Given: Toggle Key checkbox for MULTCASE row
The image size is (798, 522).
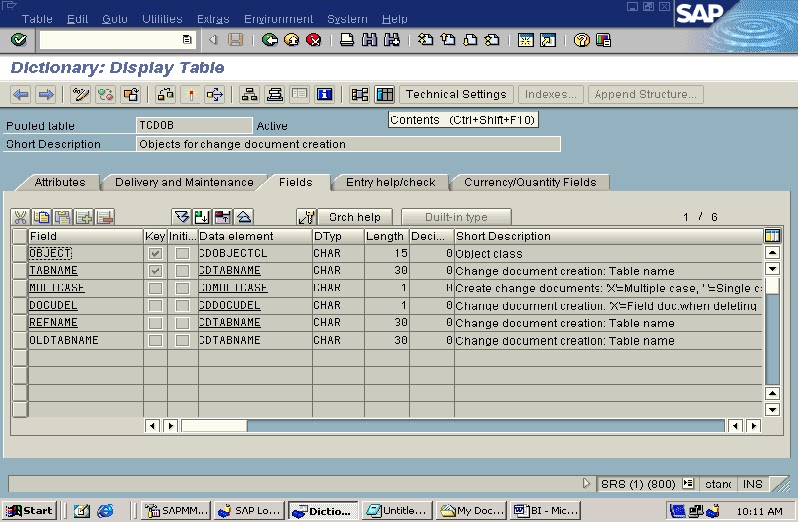Looking at the screenshot, I should click(x=155, y=288).
